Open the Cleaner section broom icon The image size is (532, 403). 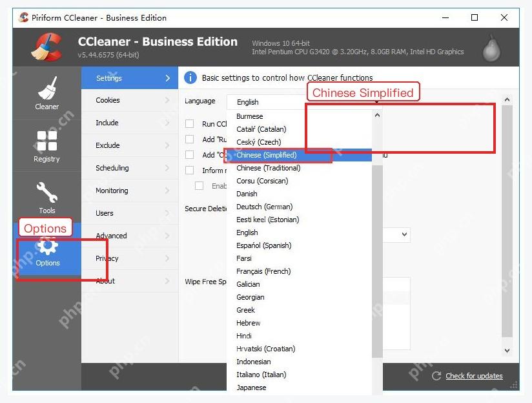[47, 88]
